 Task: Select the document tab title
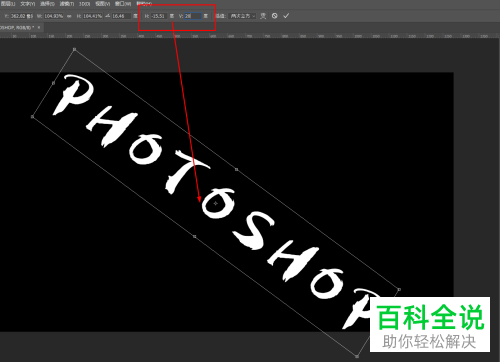[17, 27]
